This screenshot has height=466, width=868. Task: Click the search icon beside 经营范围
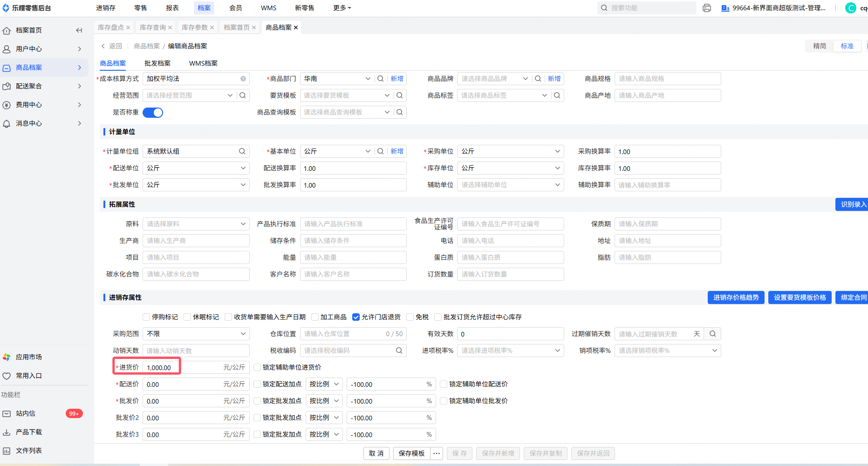tap(243, 95)
